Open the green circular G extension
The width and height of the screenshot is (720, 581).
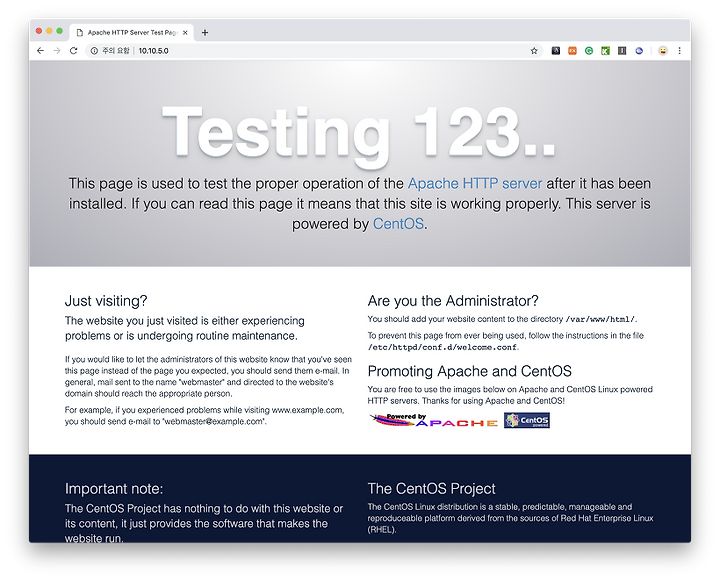[589, 51]
